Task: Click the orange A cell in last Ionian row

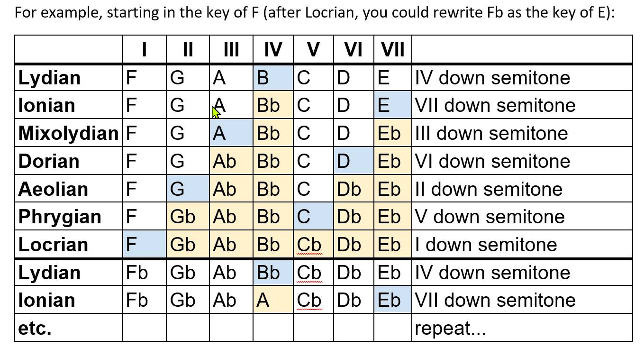Action: coord(273,300)
